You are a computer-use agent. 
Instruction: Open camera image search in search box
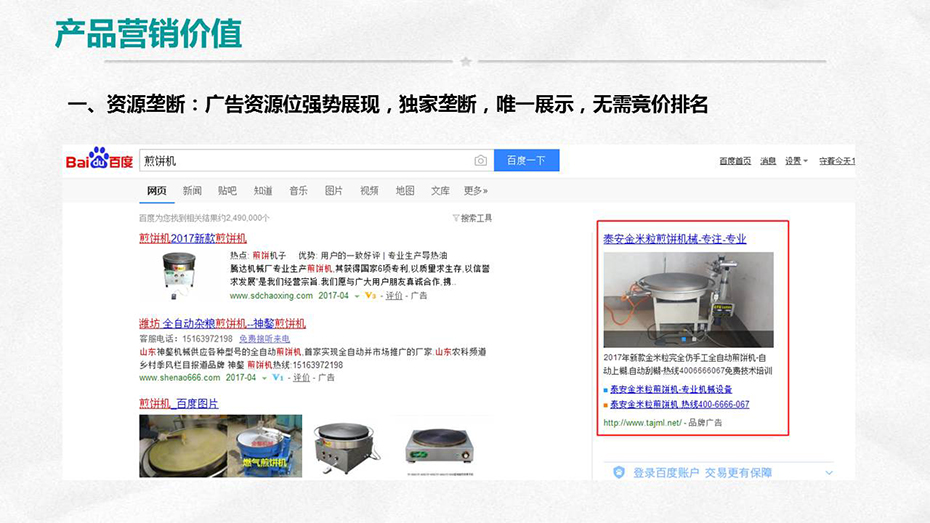tap(480, 161)
